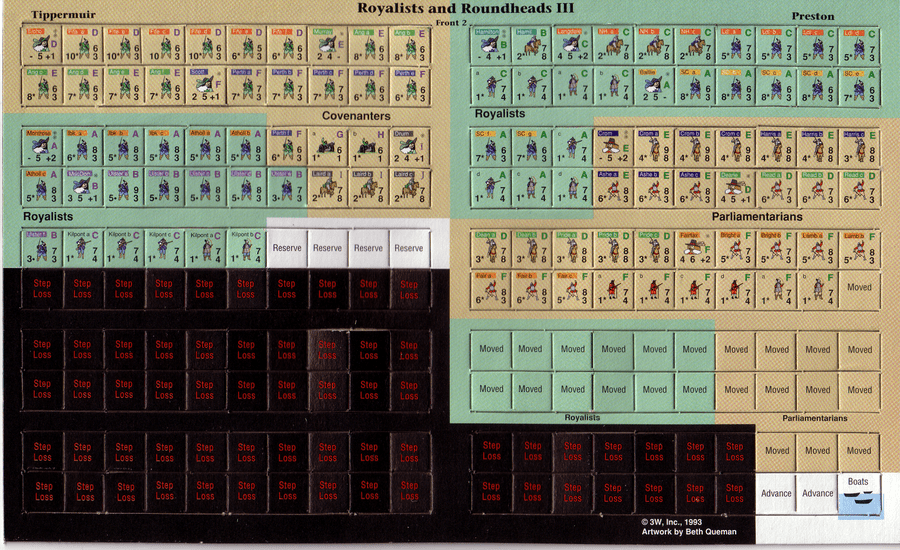Choose the Perth e infantry counter
This screenshot has height=550, width=900.
coord(409,85)
